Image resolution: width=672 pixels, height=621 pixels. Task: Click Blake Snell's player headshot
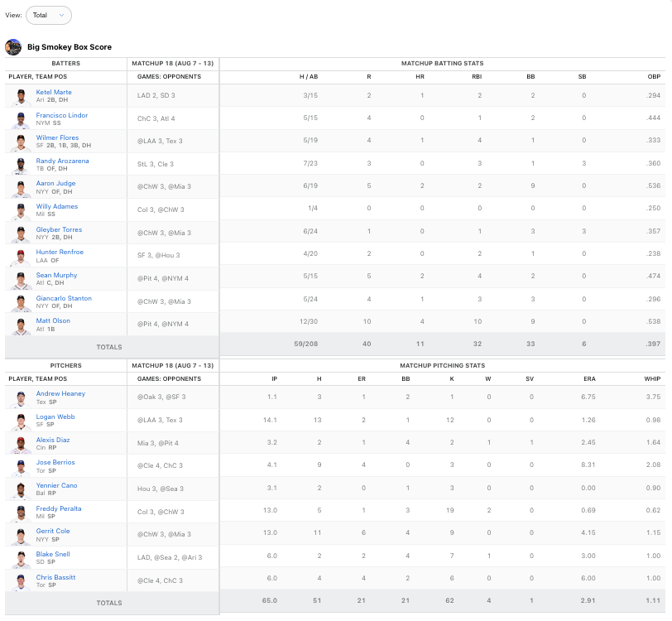pyautogui.click(x=20, y=558)
